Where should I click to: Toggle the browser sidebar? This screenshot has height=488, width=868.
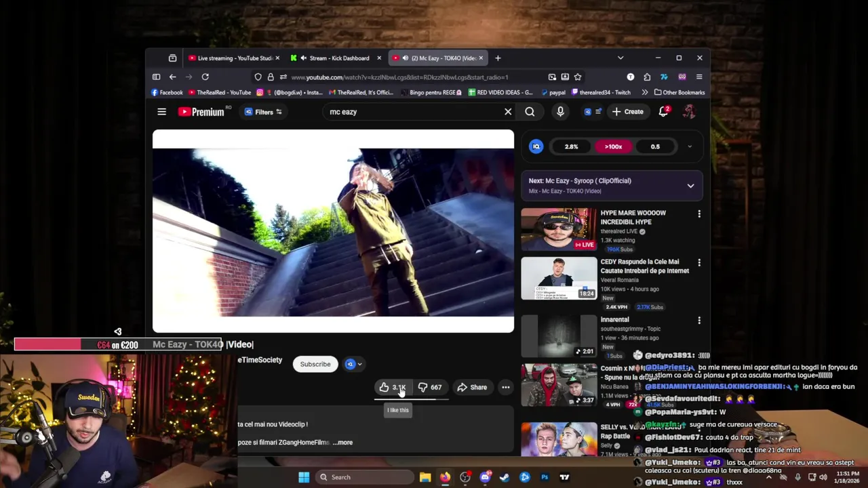pyautogui.click(x=156, y=77)
